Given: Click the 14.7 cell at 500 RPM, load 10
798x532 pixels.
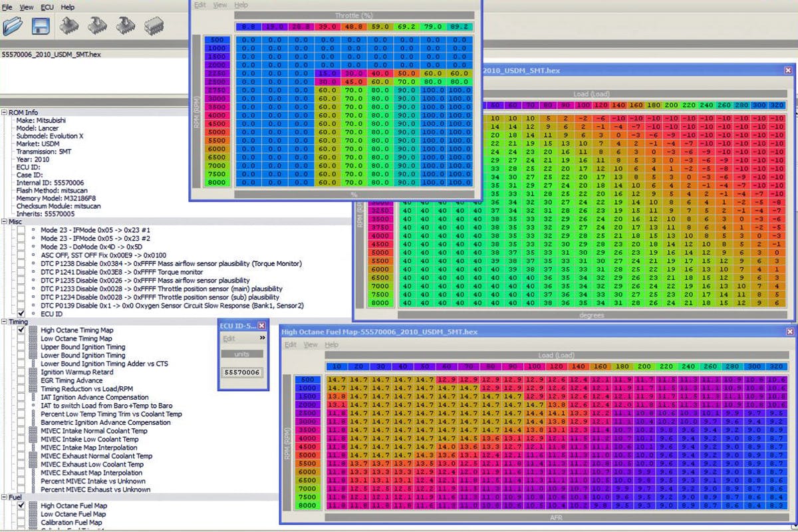Looking at the screenshot, I should point(337,379).
